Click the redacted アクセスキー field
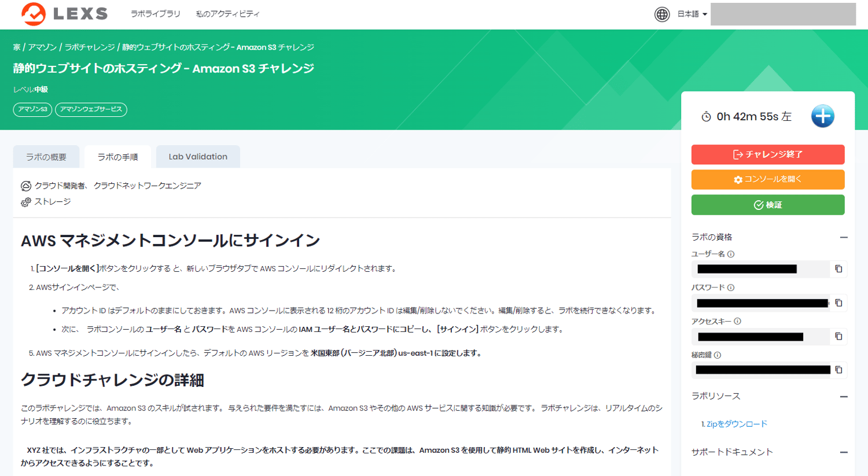 point(761,337)
